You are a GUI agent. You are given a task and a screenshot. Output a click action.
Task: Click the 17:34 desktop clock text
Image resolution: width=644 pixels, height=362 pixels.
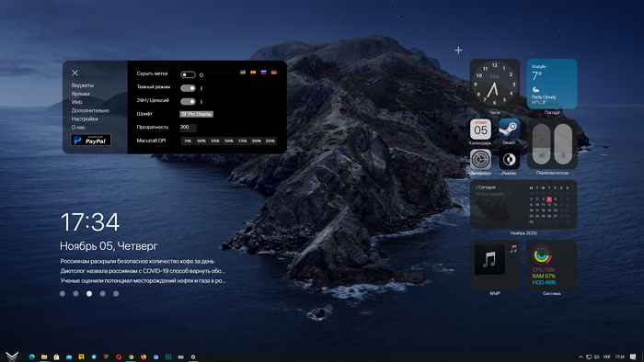pyautogui.click(x=90, y=221)
